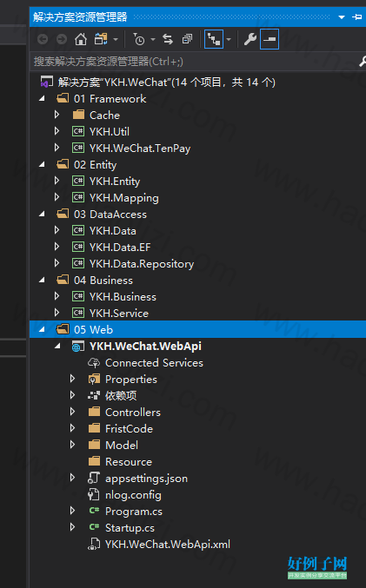The width and height of the screenshot is (366, 588).
Task: Click the Back navigation arrow in toolbar
Action: [43, 39]
